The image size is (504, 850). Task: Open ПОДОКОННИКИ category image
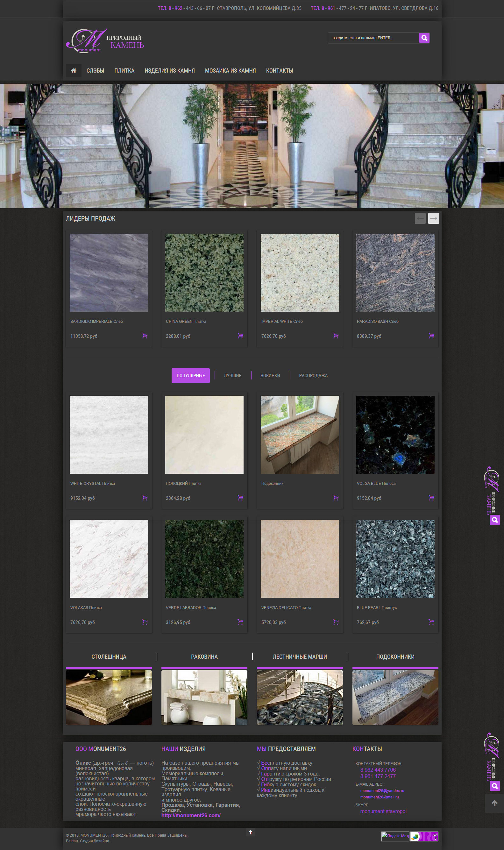[395, 698]
